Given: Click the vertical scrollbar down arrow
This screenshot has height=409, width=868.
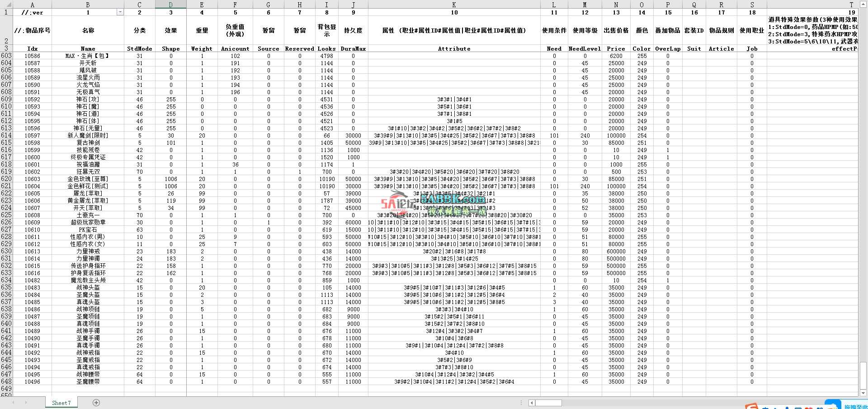Looking at the screenshot, I should click(x=863, y=393).
